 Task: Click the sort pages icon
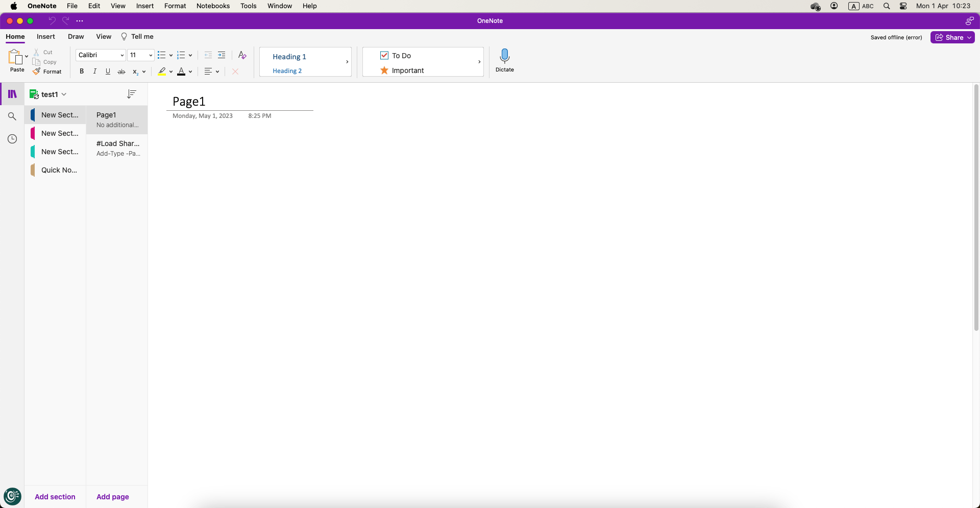tap(132, 94)
